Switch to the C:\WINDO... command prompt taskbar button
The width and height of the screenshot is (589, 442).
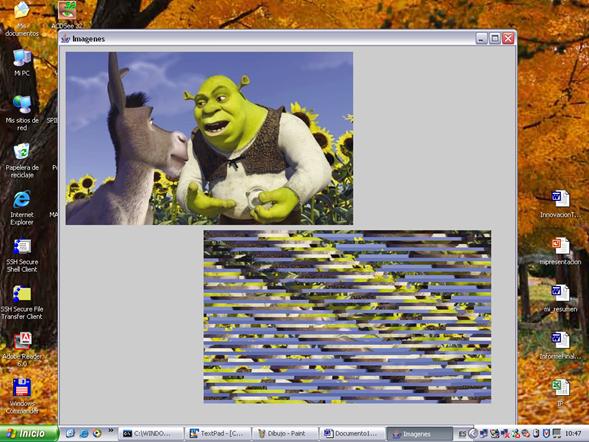[151, 433]
